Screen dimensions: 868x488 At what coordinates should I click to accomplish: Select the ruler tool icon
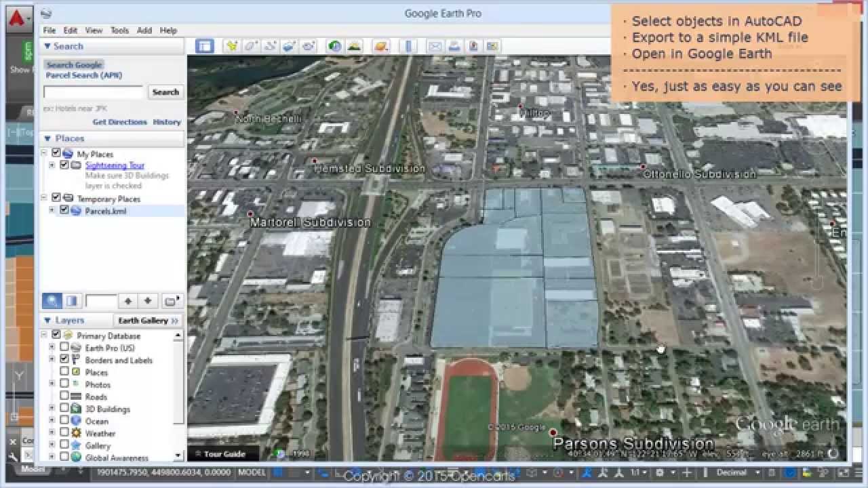pos(408,46)
